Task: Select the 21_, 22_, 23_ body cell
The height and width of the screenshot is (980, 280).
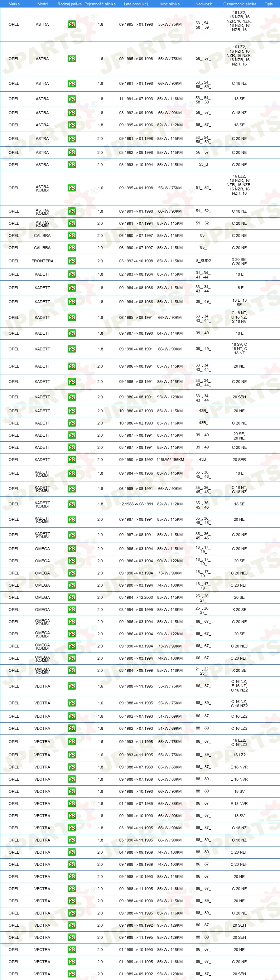Action: click(203, 671)
